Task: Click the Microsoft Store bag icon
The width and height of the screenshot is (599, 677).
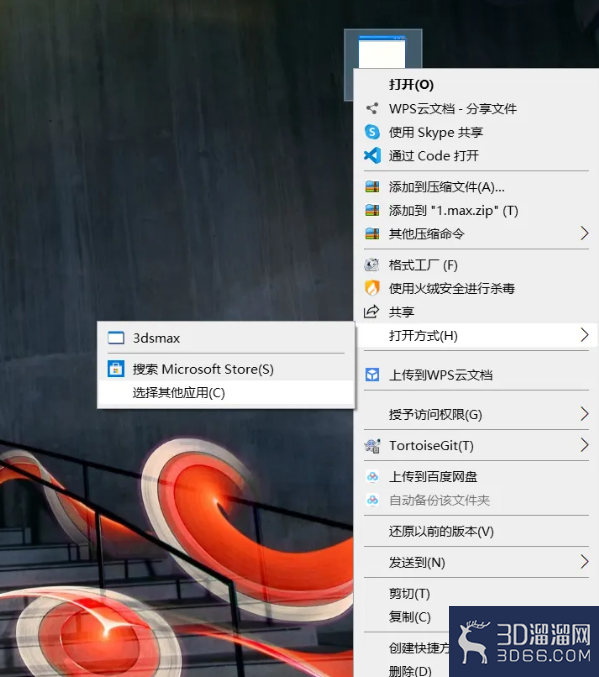Action: 116,369
